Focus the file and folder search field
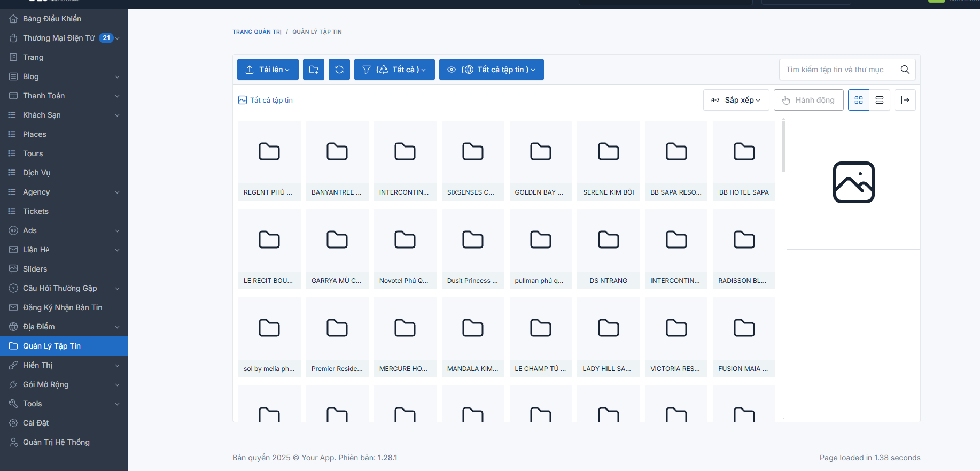 837,70
